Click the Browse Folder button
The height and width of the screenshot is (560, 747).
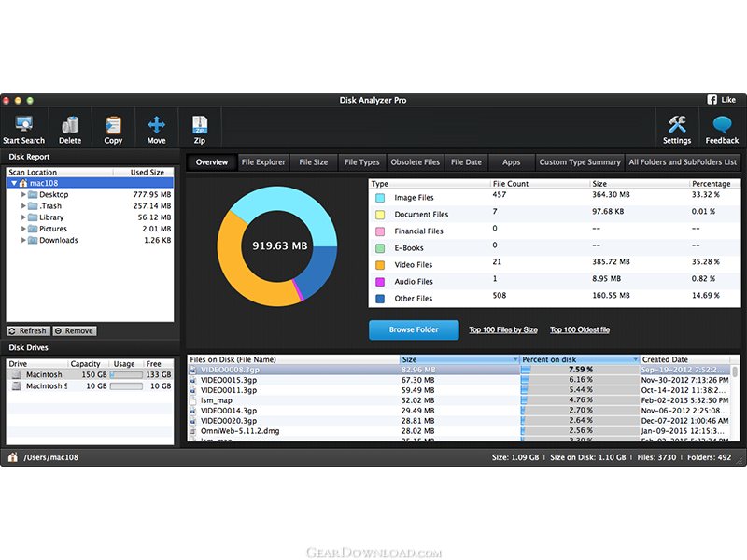[414, 329]
